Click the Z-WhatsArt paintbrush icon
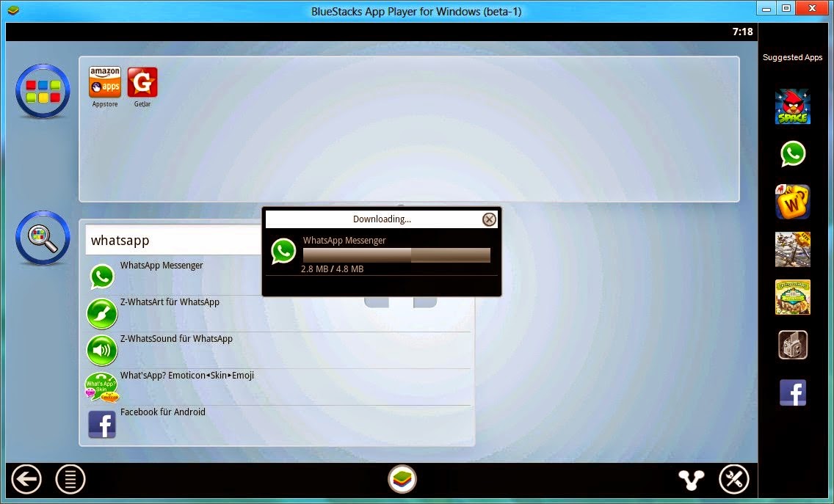This screenshot has width=834, height=504. point(101,314)
